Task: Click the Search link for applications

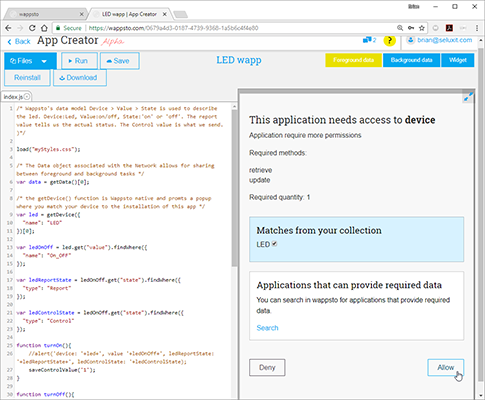Action: (267, 328)
